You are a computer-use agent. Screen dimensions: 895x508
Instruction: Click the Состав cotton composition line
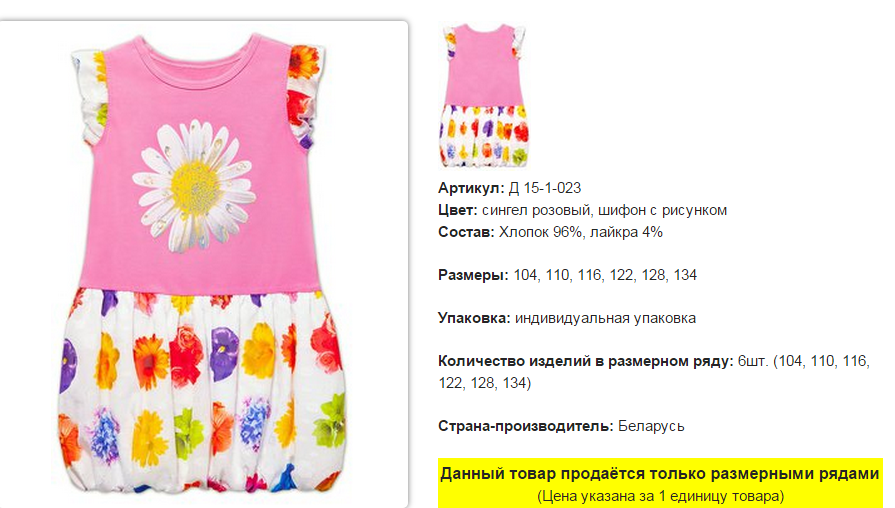tap(550, 232)
